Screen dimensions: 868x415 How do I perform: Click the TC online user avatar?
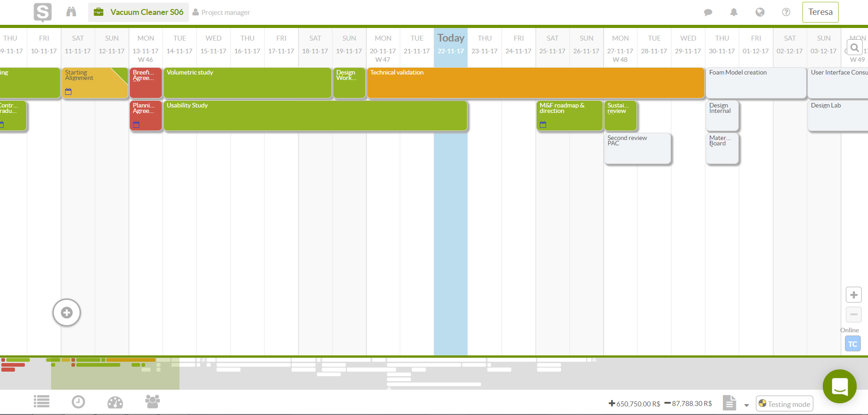tap(853, 344)
